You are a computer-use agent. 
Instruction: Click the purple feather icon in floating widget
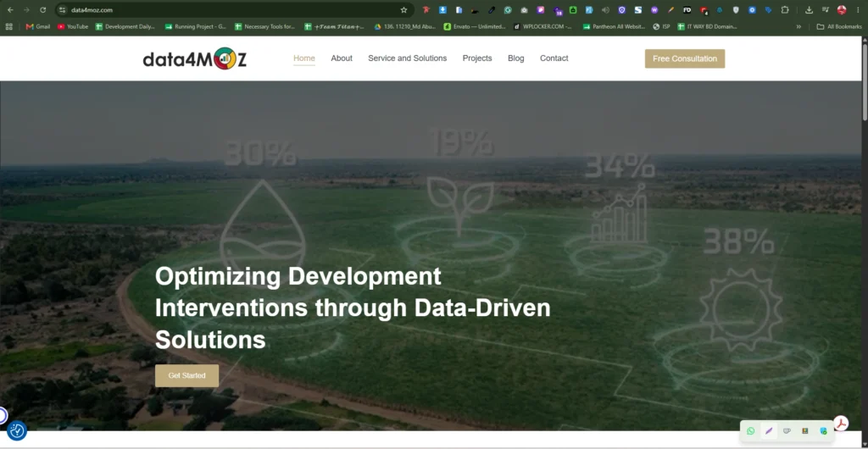pos(768,430)
